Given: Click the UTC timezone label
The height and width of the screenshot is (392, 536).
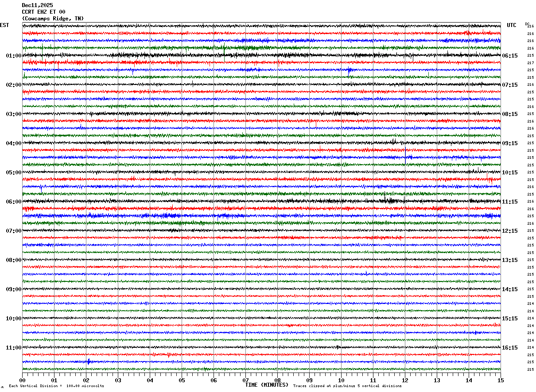Looking at the screenshot, I should pos(512,25).
